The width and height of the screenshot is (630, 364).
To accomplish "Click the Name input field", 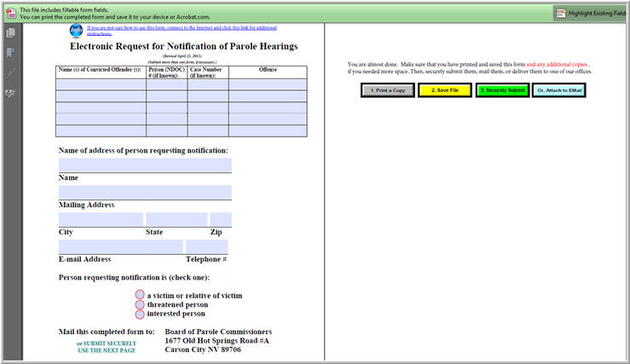I will (x=145, y=165).
